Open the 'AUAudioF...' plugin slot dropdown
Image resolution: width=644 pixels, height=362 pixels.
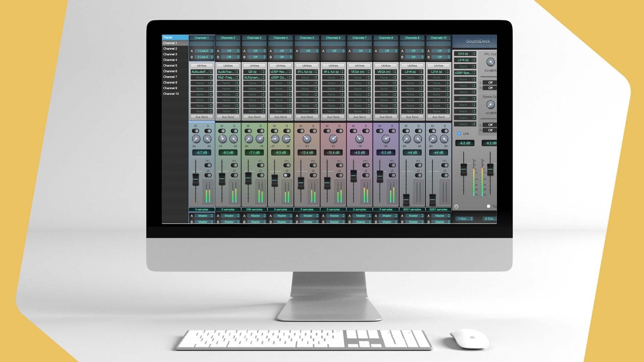[x=202, y=72]
